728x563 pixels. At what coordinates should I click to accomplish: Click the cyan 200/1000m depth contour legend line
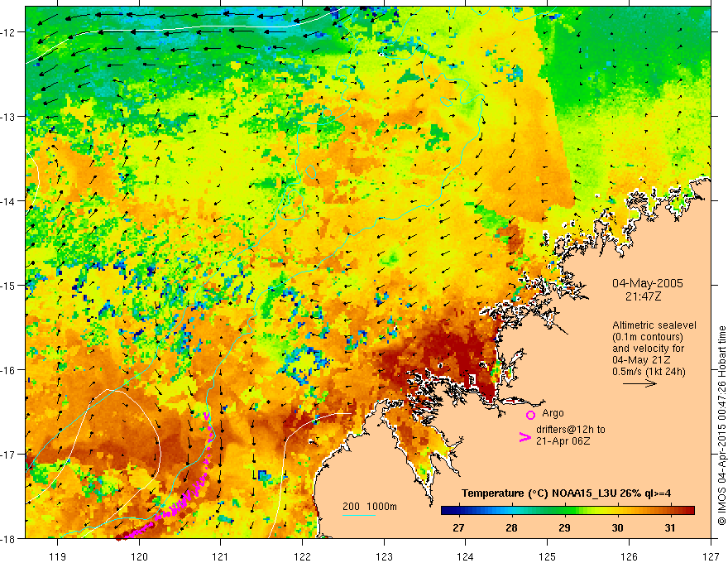[x=359, y=515]
